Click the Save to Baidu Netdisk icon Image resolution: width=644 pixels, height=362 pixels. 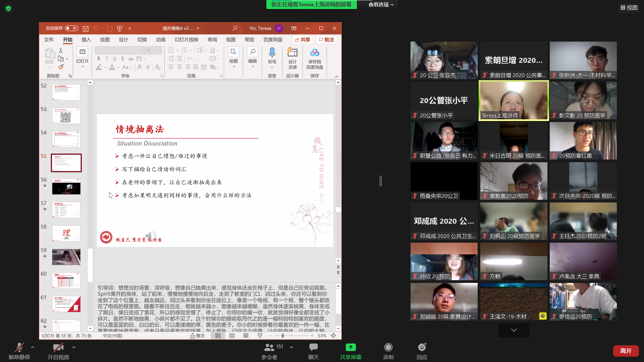[x=314, y=53]
